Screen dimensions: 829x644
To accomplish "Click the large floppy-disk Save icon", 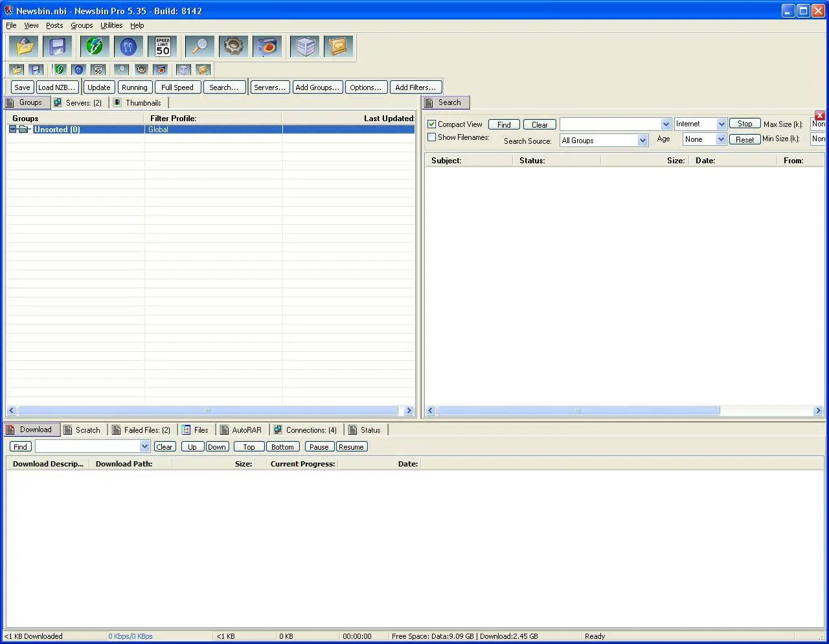I will [x=58, y=47].
